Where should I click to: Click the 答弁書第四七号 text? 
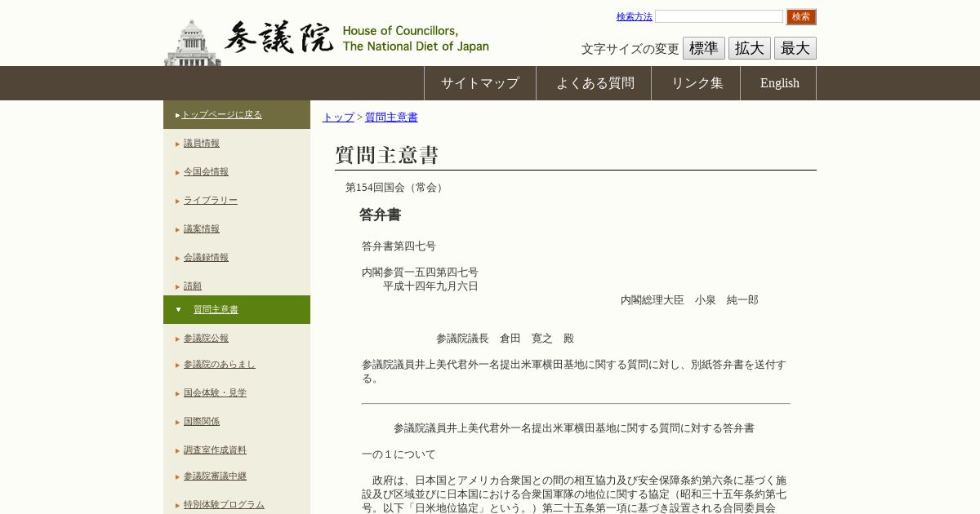(x=399, y=246)
